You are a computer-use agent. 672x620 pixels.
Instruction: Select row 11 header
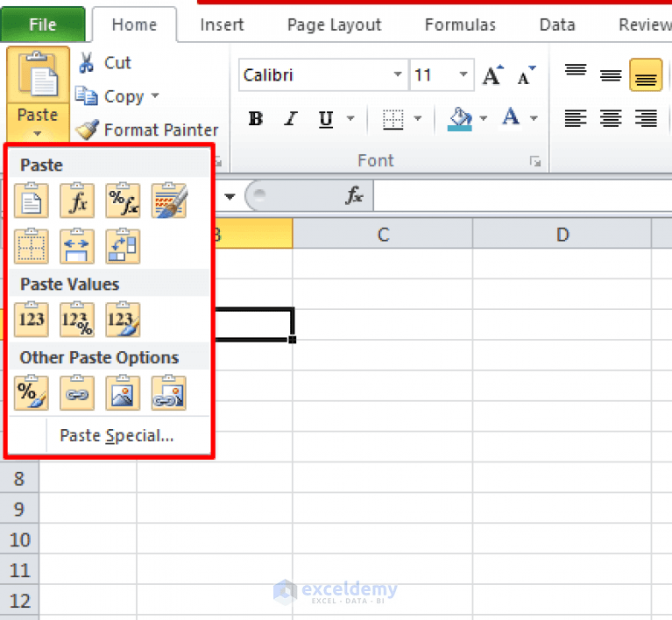pos(19,570)
